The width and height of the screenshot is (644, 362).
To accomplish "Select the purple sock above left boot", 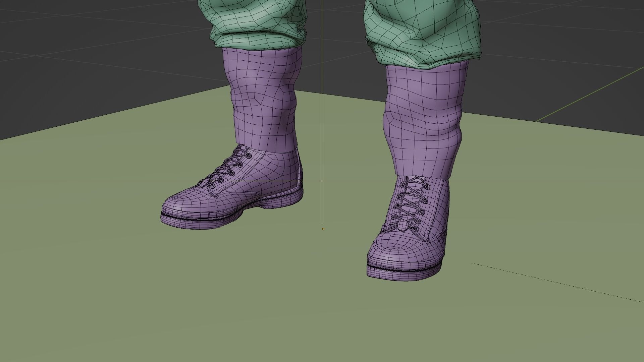I will point(263,97).
